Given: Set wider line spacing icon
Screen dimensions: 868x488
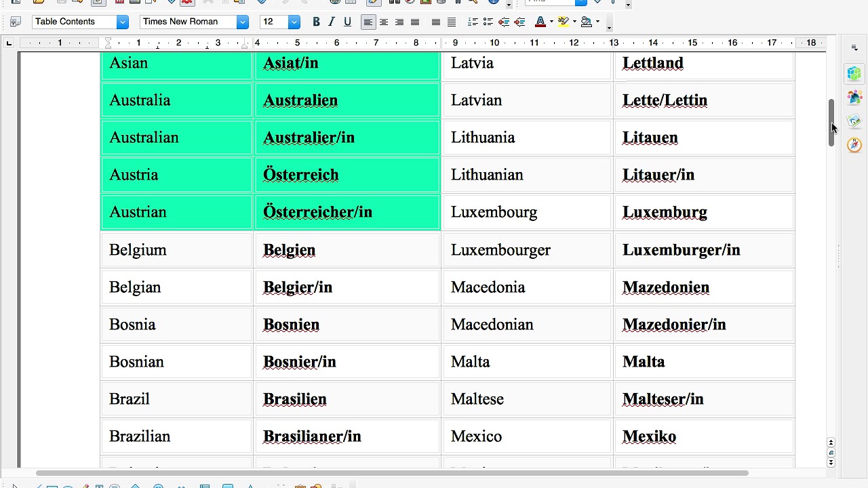Looking at the screenshot, I should [x=452, y=22].
